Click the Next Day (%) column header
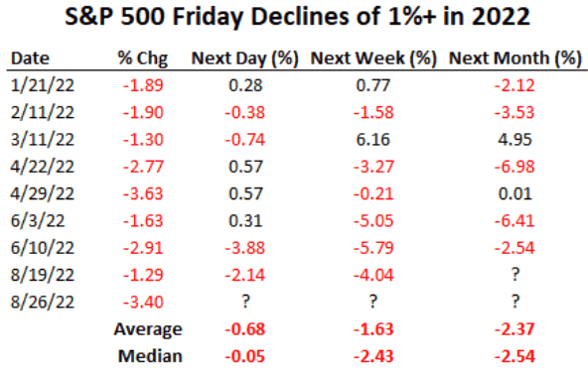 [x=245, y=59]
